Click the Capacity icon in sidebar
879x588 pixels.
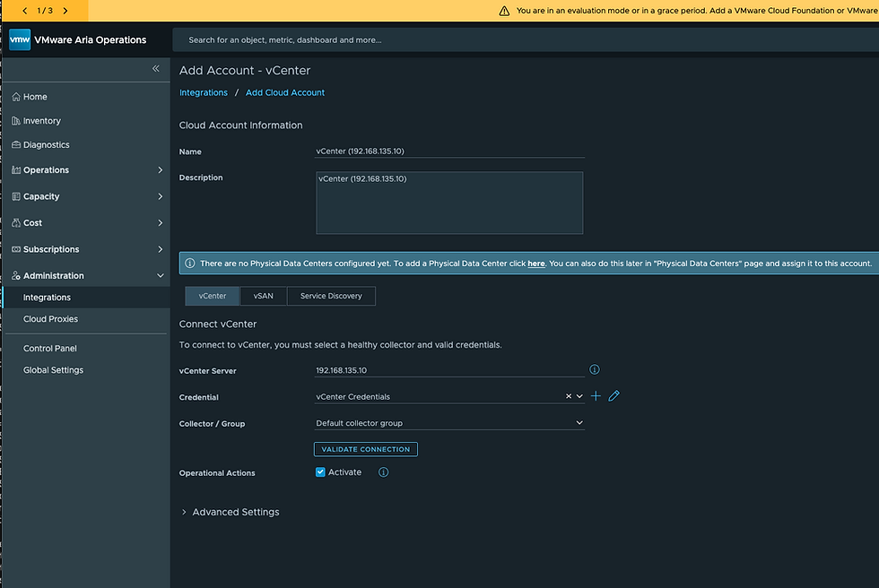tap(16, 196)
